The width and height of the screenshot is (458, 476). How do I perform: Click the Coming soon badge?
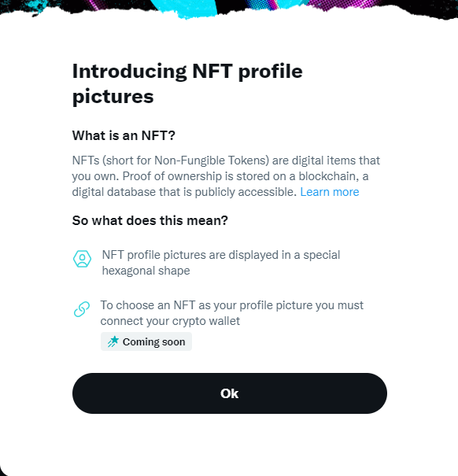146,341
